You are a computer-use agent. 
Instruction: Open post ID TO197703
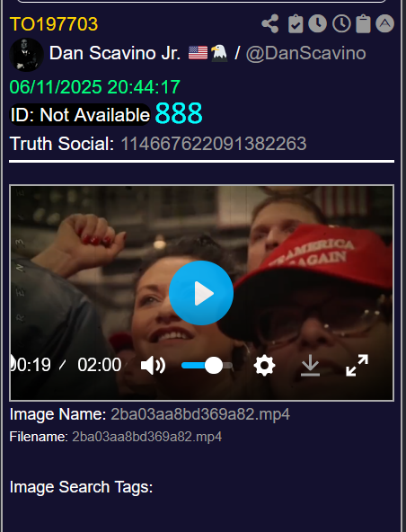[54, 24]
